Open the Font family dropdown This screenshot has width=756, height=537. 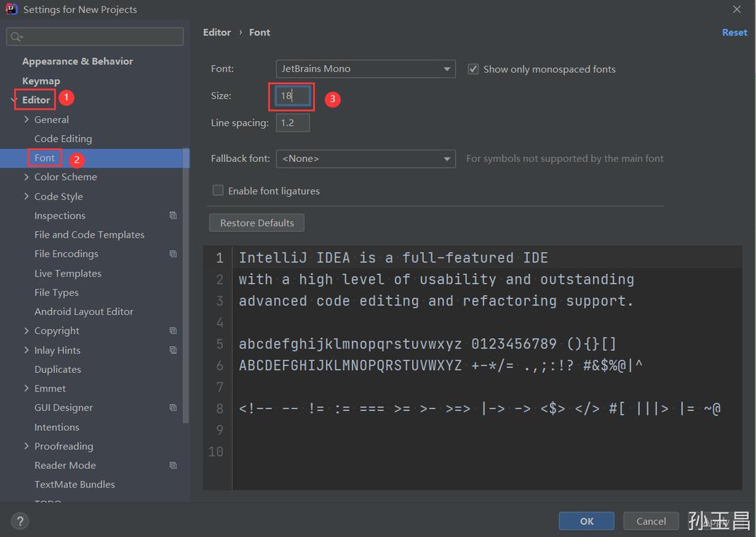446,69
